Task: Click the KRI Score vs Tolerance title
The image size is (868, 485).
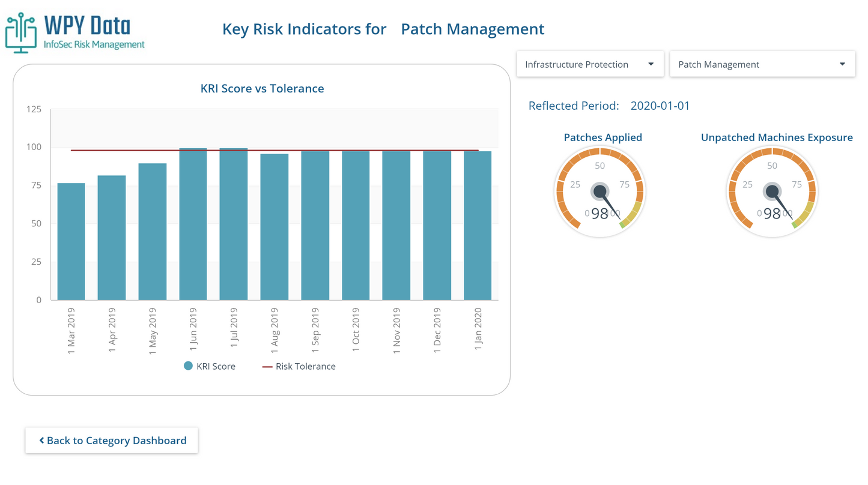Action: coord(262,89)
